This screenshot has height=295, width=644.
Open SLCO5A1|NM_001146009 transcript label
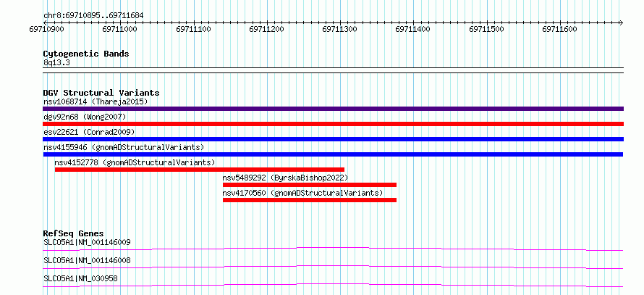pyautogui.click(x=87, y=242)
